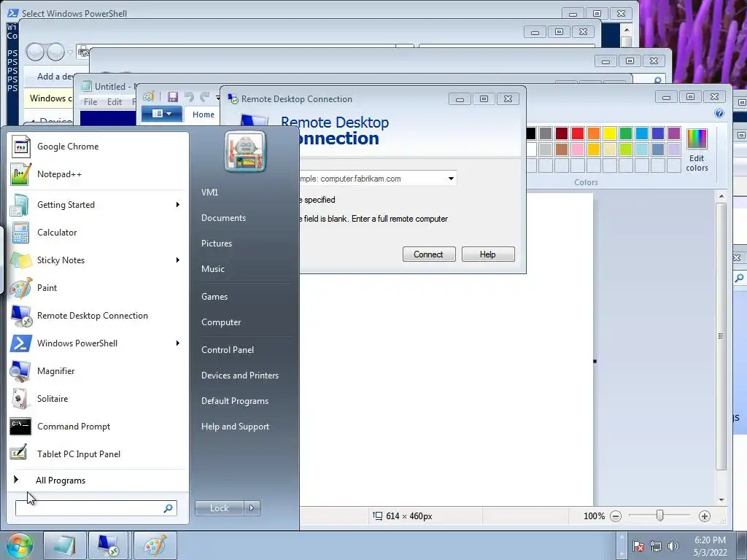
Task: Open Customize Quick Access Toolbar arrow in Paint
Action: [x=217, y=98]
